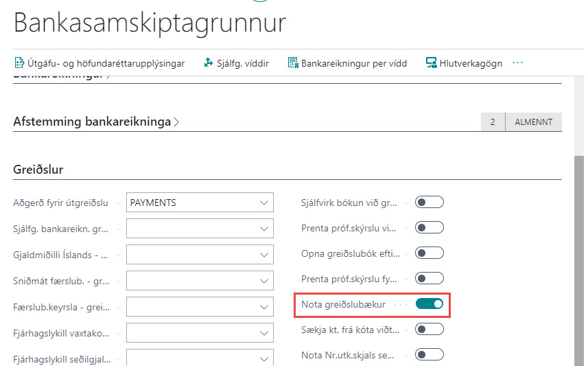Click the Sniðmát færslub. input field
Viewport: 588px width, 366px height.
point(192,281)
